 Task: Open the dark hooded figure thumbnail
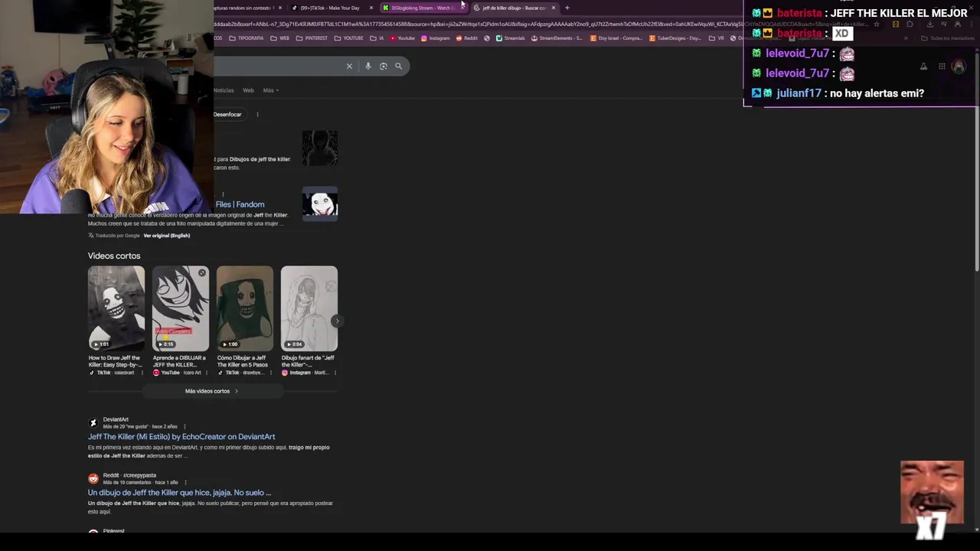point(320,148)
